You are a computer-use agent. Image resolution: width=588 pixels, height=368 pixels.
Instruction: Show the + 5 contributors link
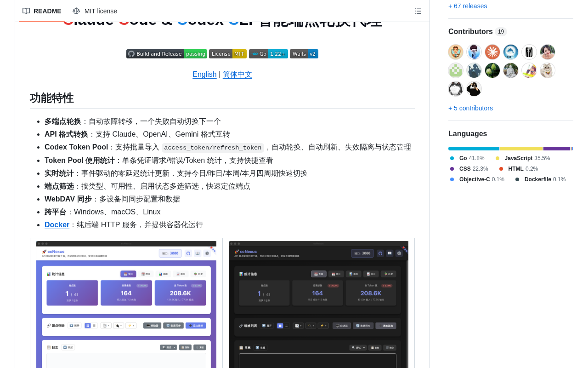tap(470, 108)
